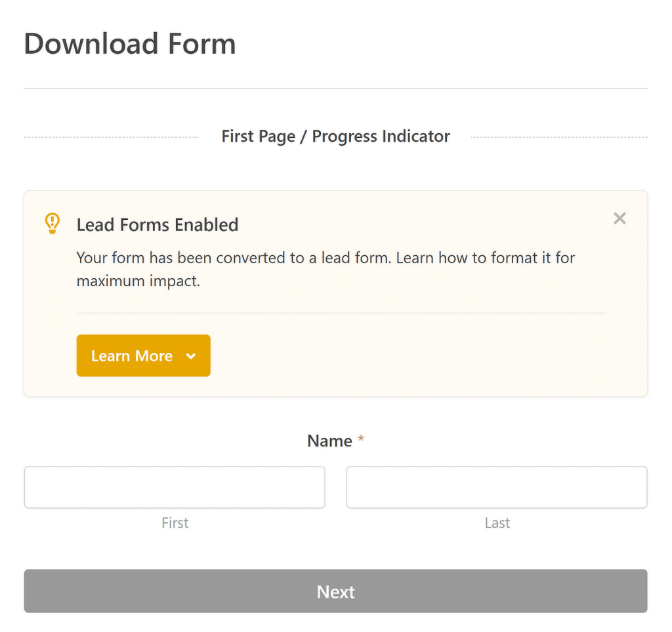Click the dotted progress line right of the page title

(560, 136)
